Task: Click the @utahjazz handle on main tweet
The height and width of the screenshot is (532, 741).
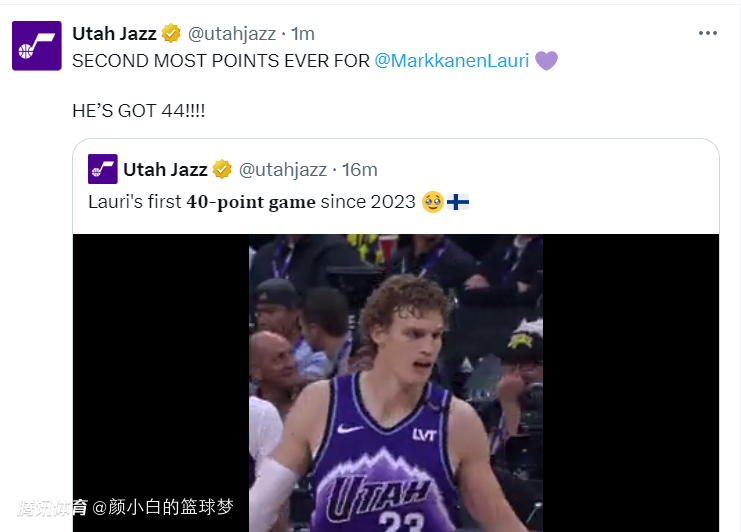Action: (x=230, y=33)
